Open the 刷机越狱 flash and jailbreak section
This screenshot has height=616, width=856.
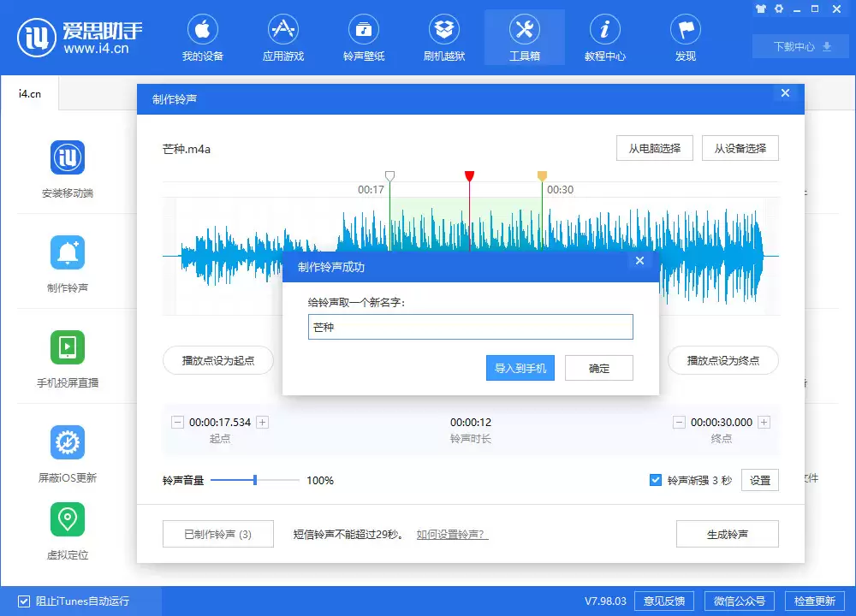443,38
